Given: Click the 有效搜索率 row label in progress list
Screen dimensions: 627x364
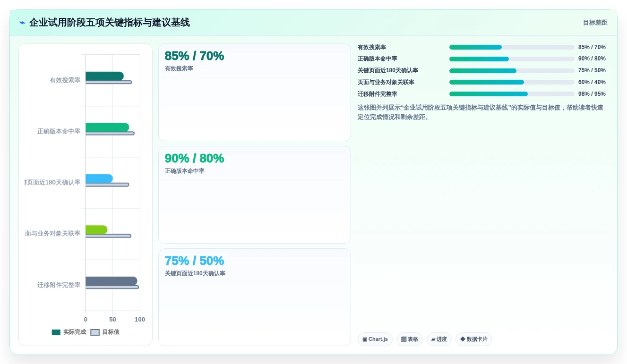Looking at the screenshot, I should 372,47.
